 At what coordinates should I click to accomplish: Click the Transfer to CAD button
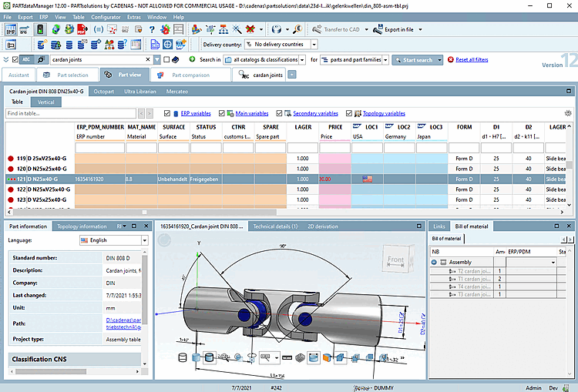[x=337, y=29]
